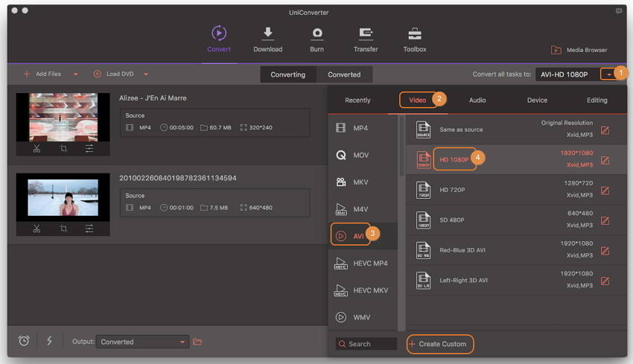633x364 pixels.
Task: Choose Left-Right 3D AVI preset
Action: coord(516,281)
